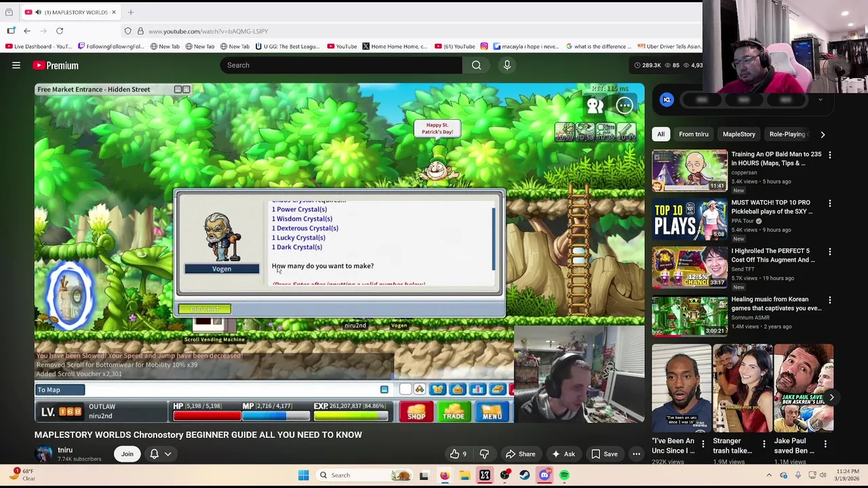Open options for Stranger trash talke Short

pos(764,445)
